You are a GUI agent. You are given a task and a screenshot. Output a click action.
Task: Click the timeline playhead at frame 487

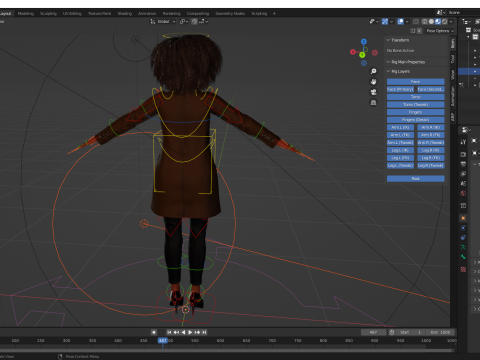pyautogui.click(x=162, y=340)
